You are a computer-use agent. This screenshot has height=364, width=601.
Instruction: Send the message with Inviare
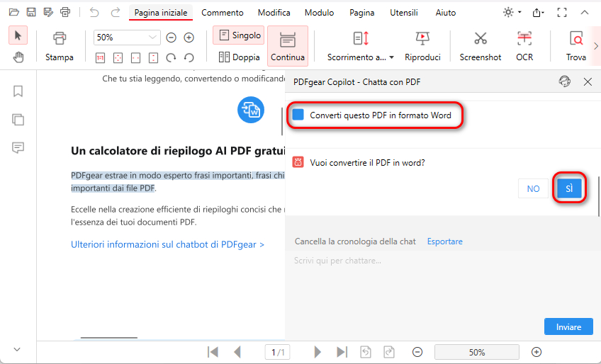569,327
